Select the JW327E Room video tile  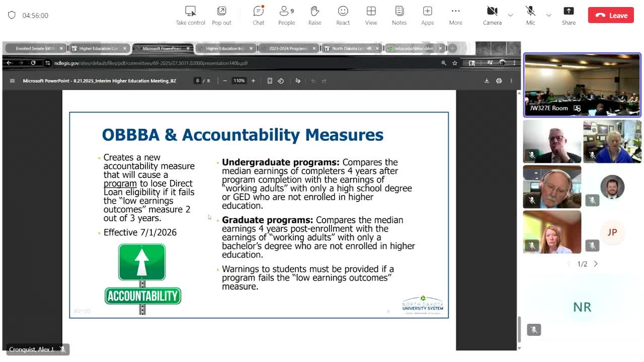click(x=582, y=85)
